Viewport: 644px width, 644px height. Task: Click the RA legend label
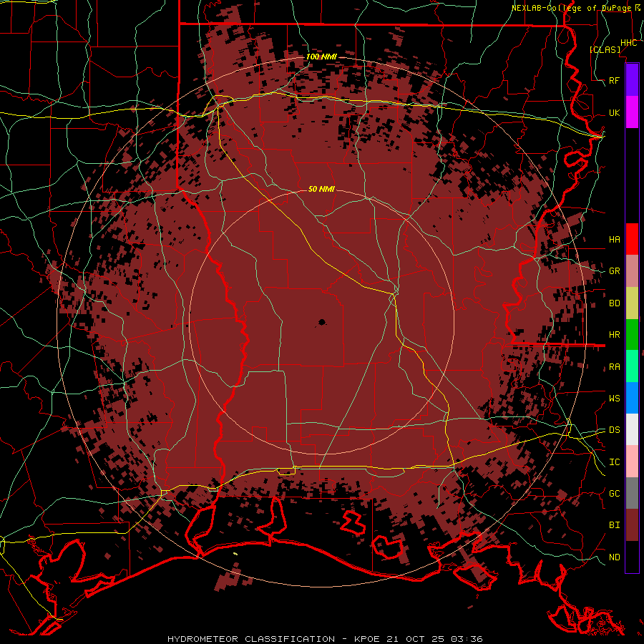[615, 367]
